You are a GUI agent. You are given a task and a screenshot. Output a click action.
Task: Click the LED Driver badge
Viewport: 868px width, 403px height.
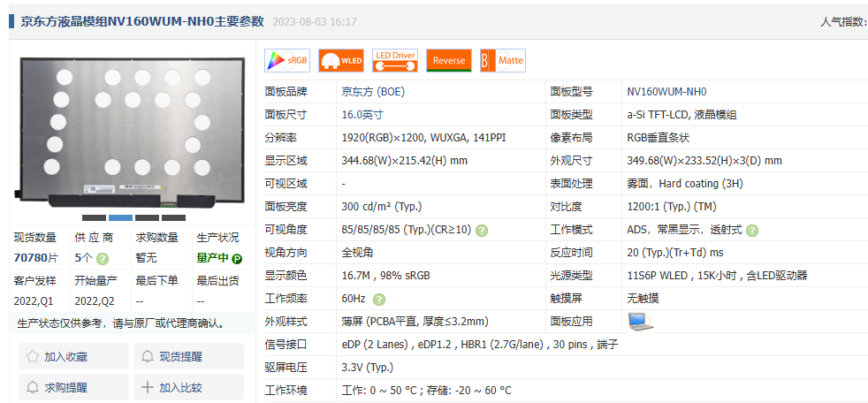395,60
